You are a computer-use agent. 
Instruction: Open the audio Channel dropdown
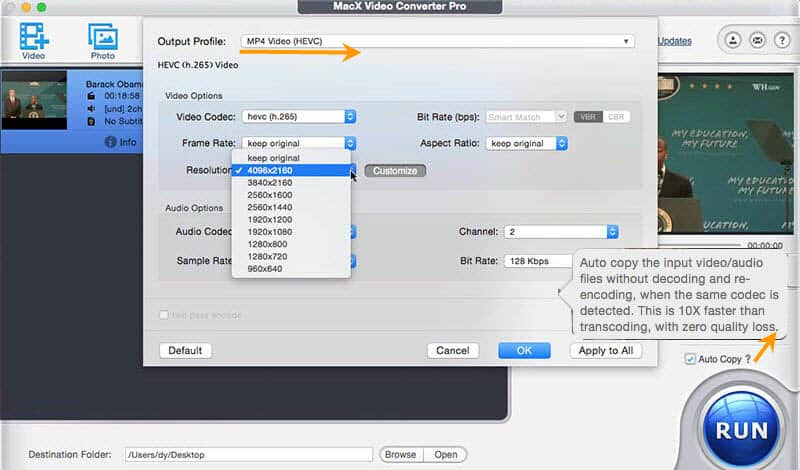point(561,232)
